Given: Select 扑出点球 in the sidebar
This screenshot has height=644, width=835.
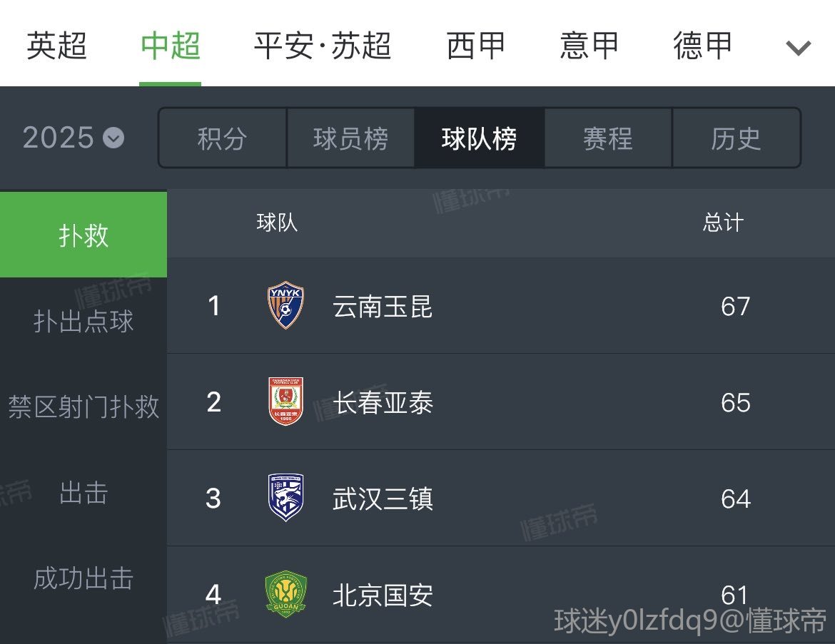Looking at the screenshot, I should point(83,321).
